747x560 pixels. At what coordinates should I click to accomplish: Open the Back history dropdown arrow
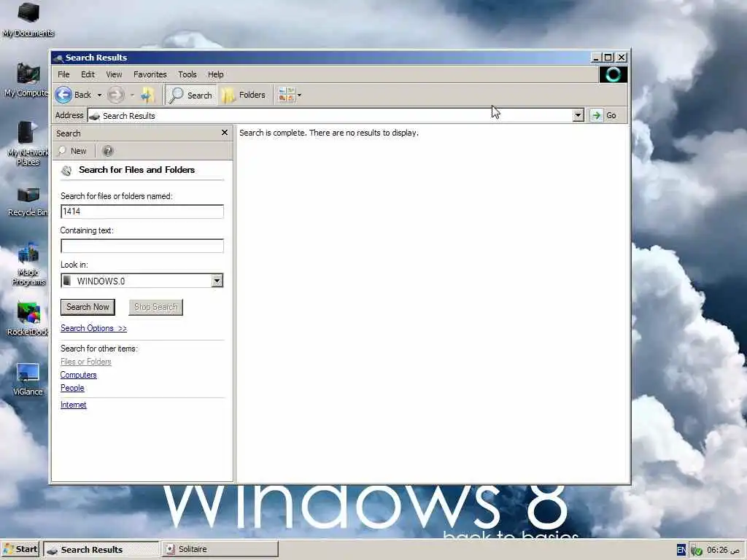coord(99,95)
